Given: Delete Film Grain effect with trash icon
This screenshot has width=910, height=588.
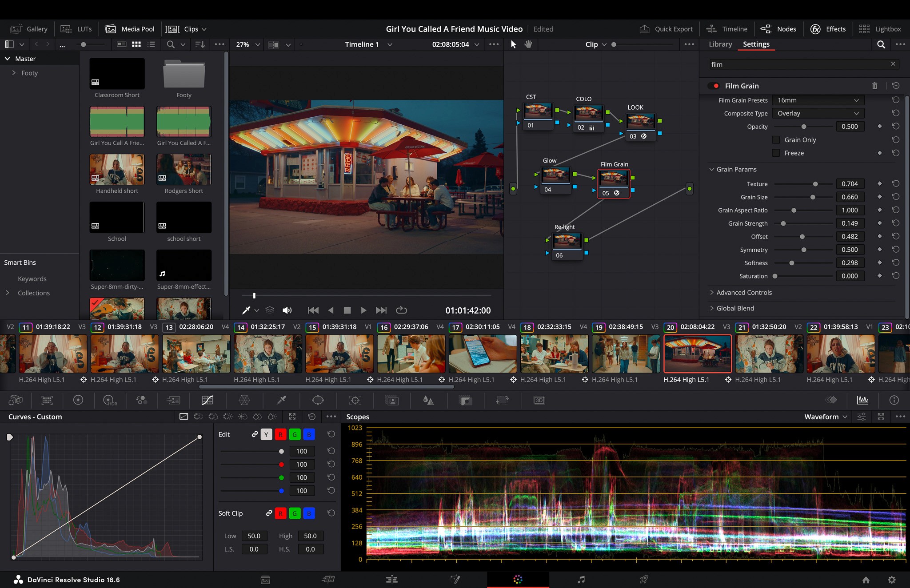Looking at the screenshot, I should 874,86.
